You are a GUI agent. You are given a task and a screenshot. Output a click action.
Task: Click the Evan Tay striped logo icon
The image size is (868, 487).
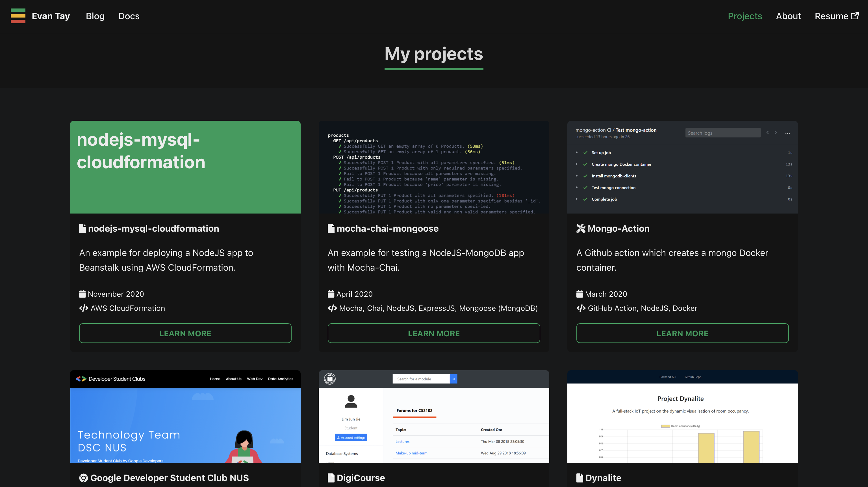click(18, 16)
